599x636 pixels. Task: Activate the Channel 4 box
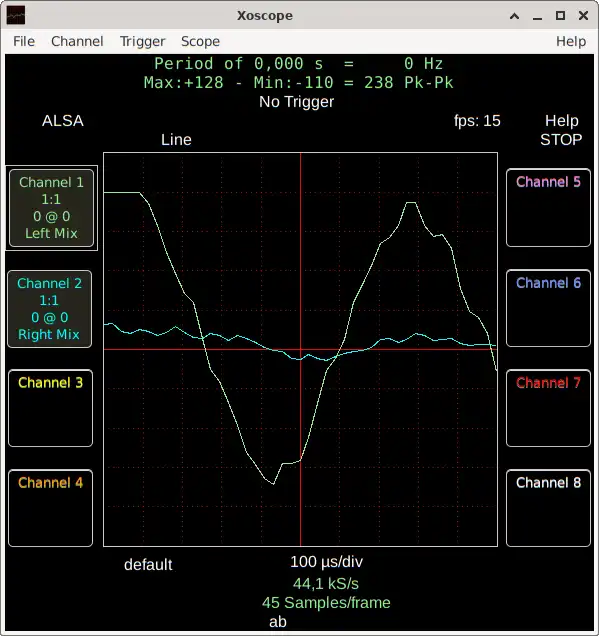coord(50,508)
